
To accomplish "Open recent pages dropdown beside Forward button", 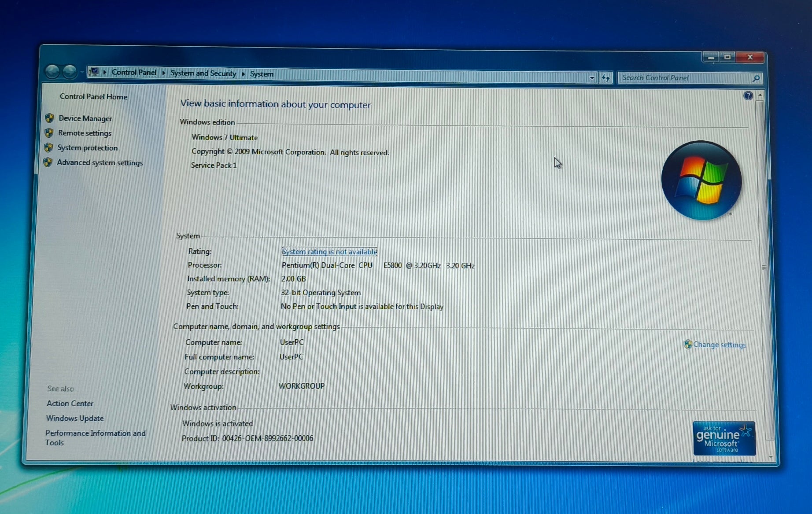I will pyautogui.click(x=82, y=72).
